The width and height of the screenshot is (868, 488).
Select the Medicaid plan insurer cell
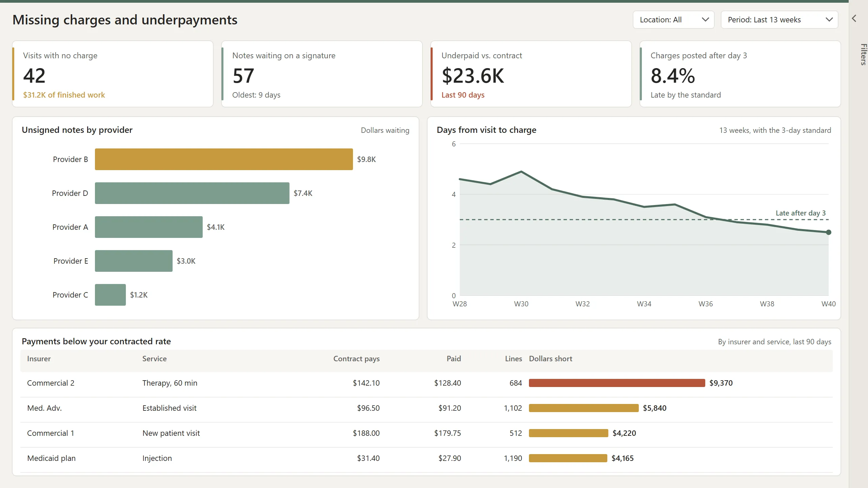coord(52,458)
